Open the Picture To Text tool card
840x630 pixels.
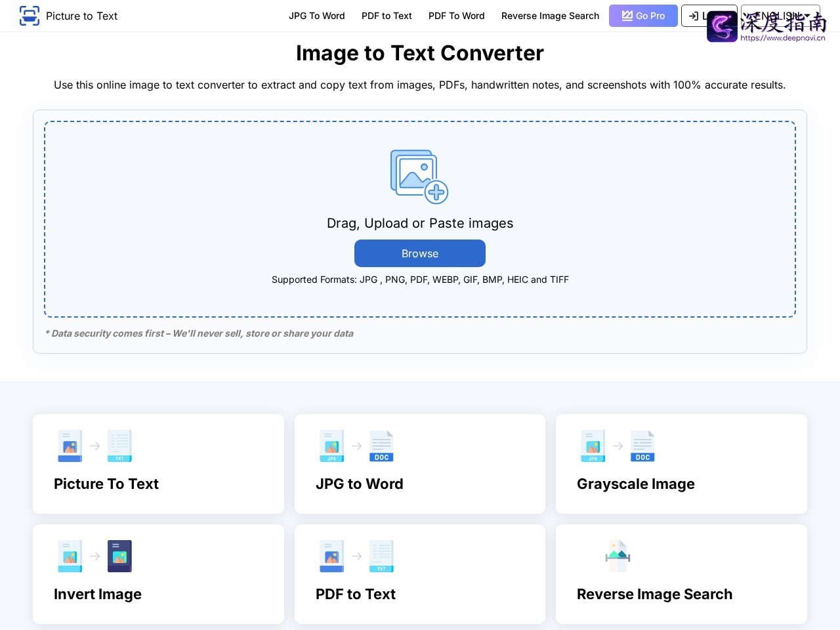tap(158, 464)
